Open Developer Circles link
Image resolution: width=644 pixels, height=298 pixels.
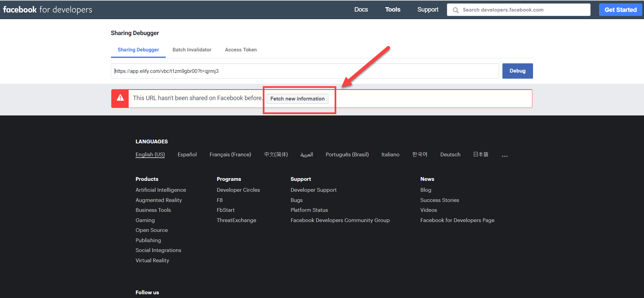pyautogui.click(x=238, y=190)
